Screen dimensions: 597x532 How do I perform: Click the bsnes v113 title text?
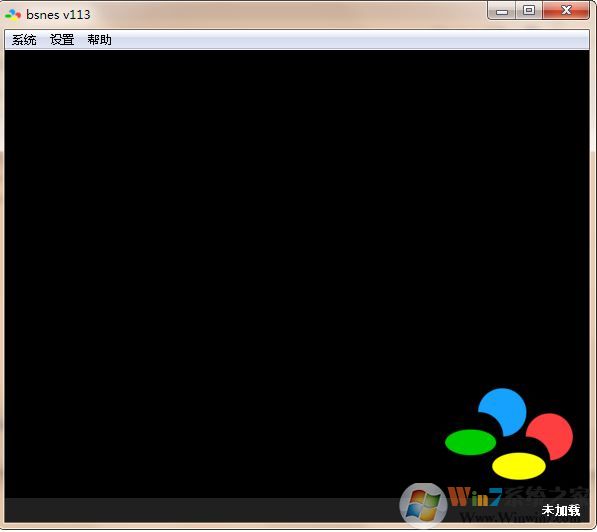(58, 15)
